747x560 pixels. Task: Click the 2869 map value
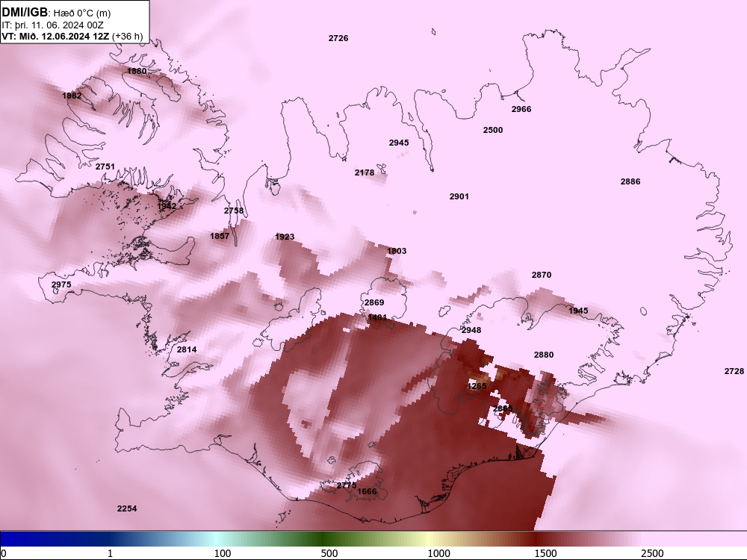pyautogui.click(x=374, y=302)
